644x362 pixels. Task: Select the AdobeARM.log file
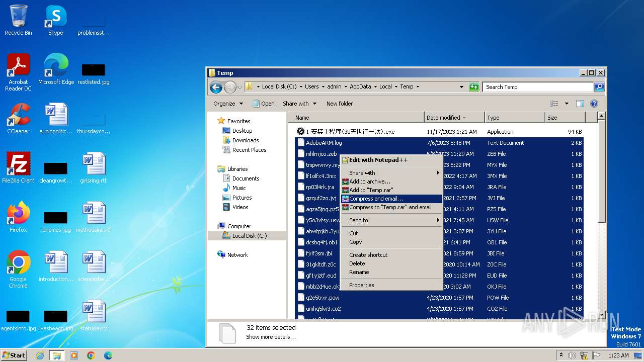coord(439,143)
